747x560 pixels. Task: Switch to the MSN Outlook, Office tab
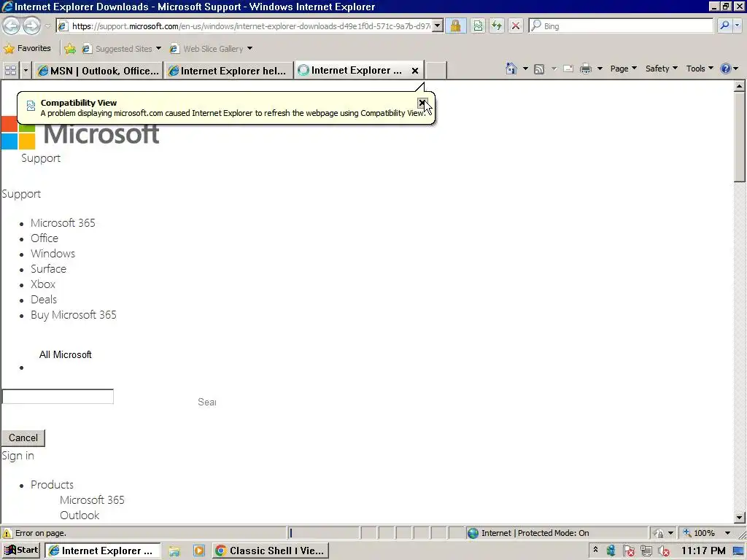tap(98, 71)
